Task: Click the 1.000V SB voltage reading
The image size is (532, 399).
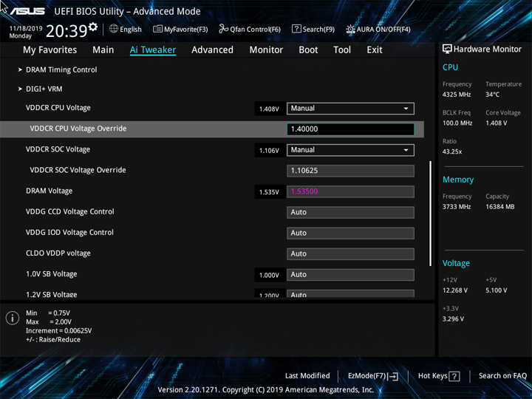Action: coord(269,275)
